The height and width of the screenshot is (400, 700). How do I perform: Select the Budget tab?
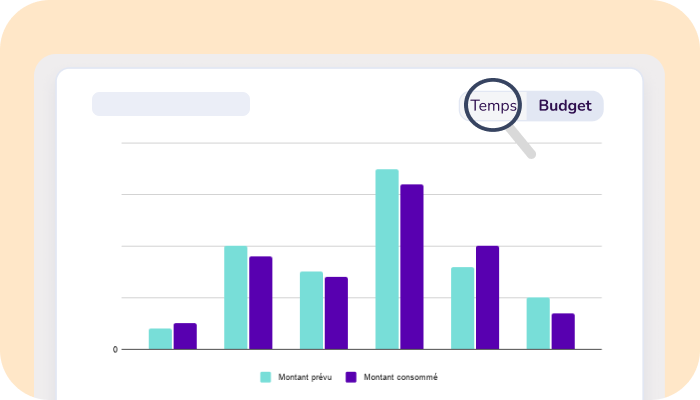point(565,106)
